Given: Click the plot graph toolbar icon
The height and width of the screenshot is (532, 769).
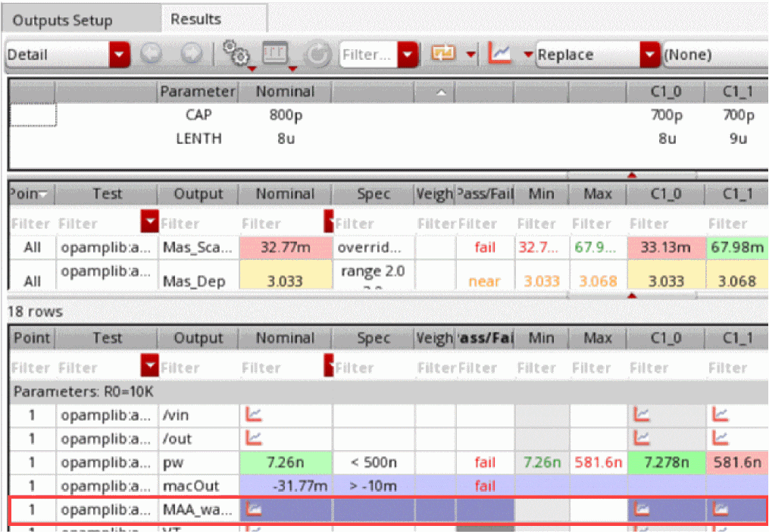Looking at the screenshot, I should (500, 53).
